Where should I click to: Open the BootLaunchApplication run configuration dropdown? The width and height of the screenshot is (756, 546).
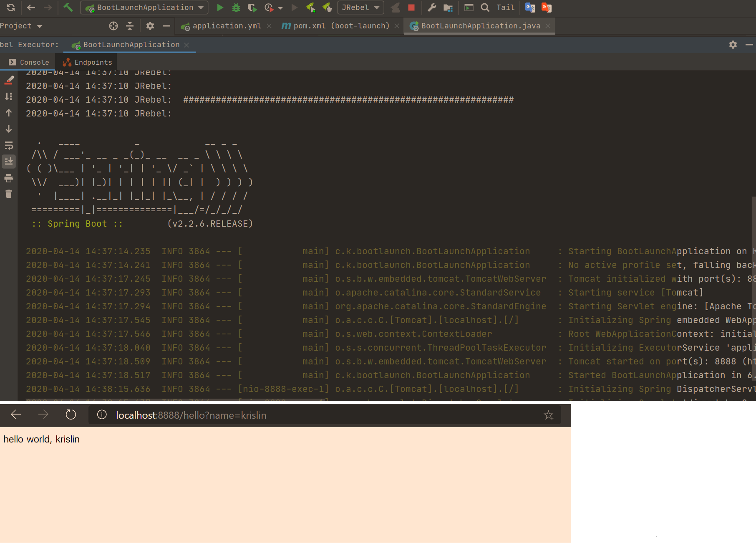point(144,8)
